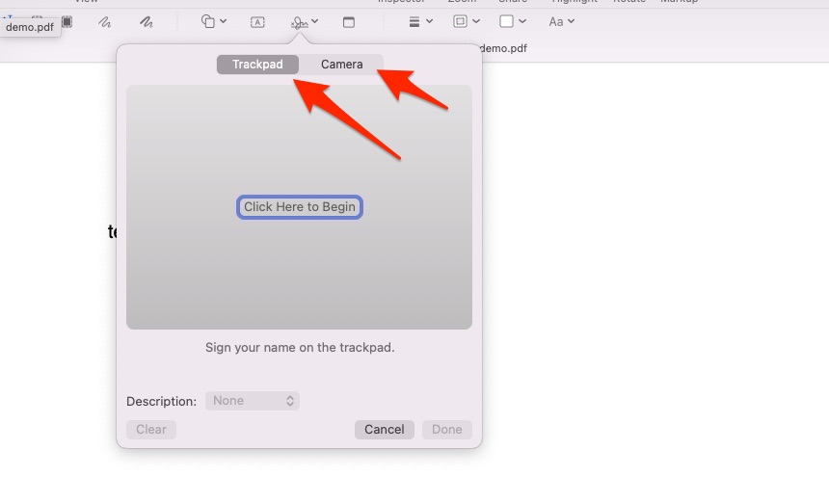Select the Sketch tool

[104, 21]
